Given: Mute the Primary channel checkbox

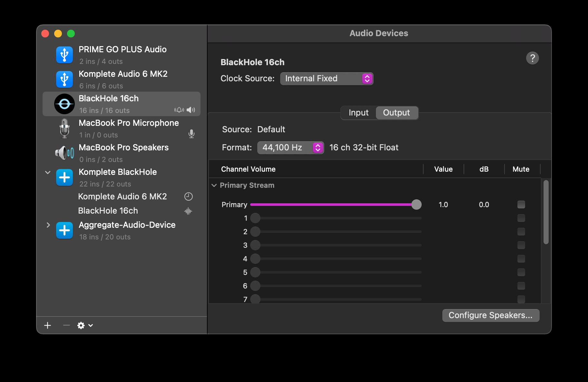Looking at the screenshot, I should tap(521, 205).
